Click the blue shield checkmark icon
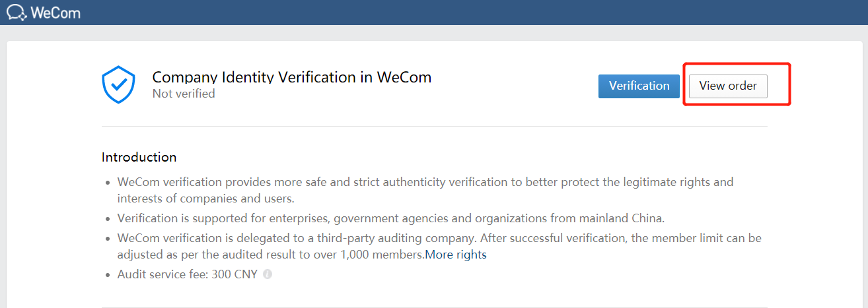Viewport: 868px width, 308px height. click(x=118, y=84)
